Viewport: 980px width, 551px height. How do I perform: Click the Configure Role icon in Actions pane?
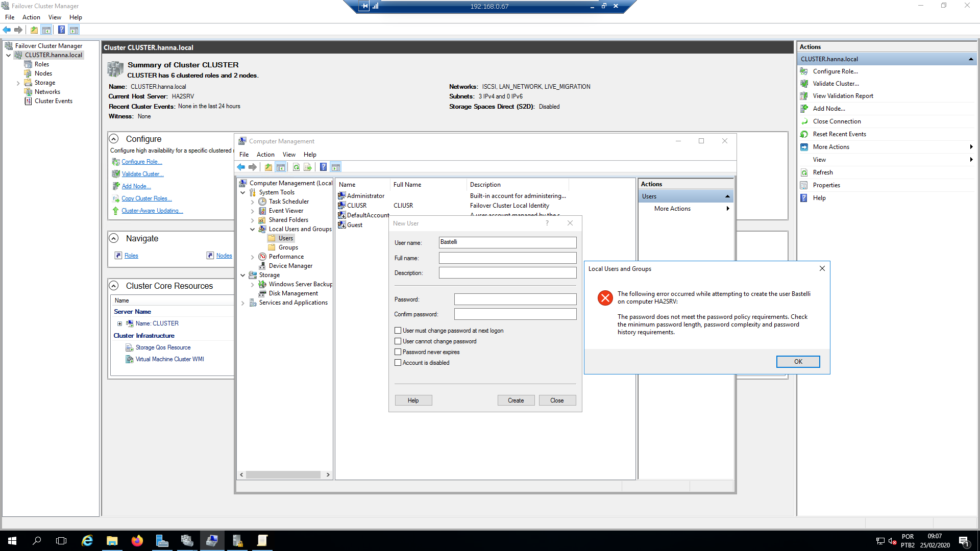click(x=804, y=71)
